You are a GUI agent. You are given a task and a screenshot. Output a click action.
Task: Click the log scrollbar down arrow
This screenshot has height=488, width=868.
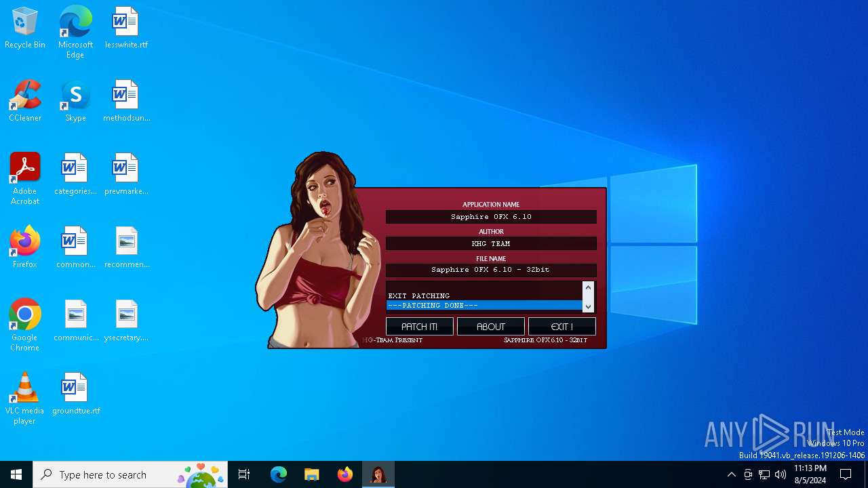coord(588,306)
